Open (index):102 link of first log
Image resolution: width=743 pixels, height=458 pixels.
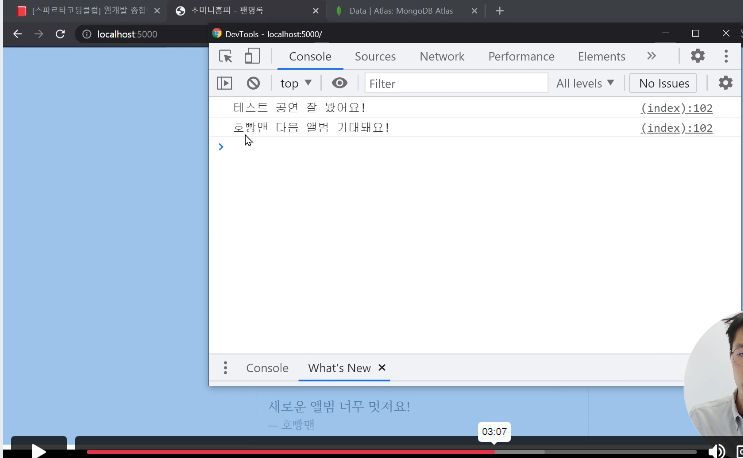coord(676,108)
